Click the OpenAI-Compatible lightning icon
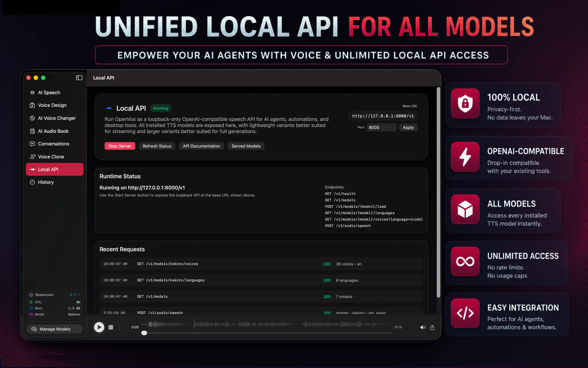 tap(465, 157)
